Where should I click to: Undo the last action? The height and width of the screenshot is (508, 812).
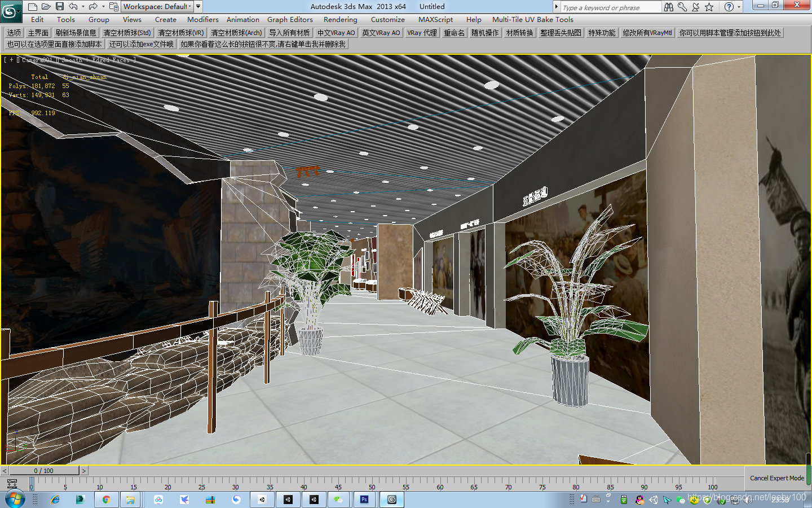74,6
